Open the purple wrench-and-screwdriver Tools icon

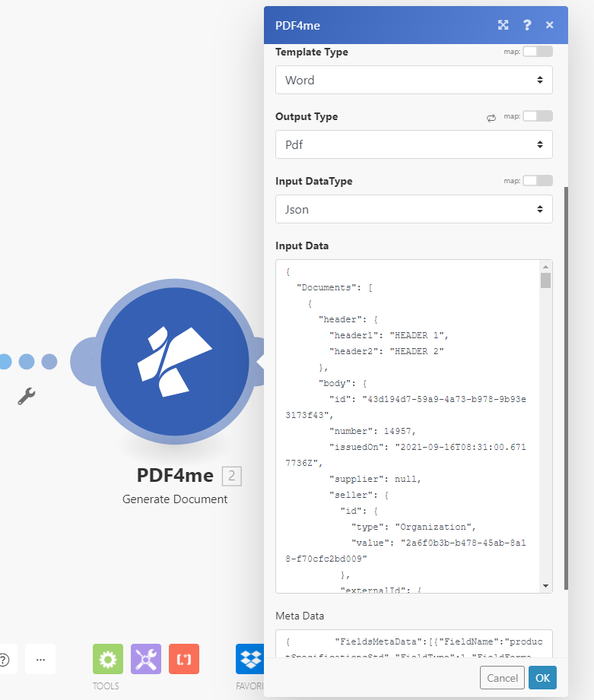click(x=146, y=659)
